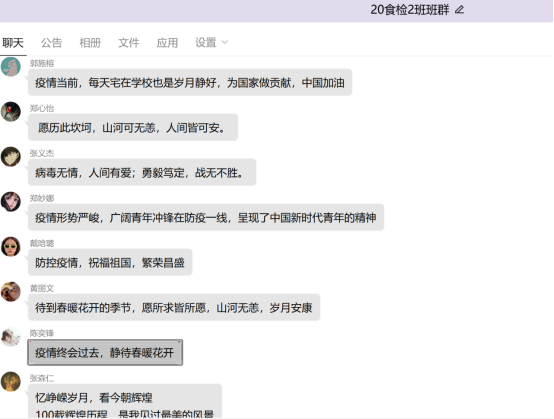
Task: Select the 聊天 tab
Action: click(13, 43)
